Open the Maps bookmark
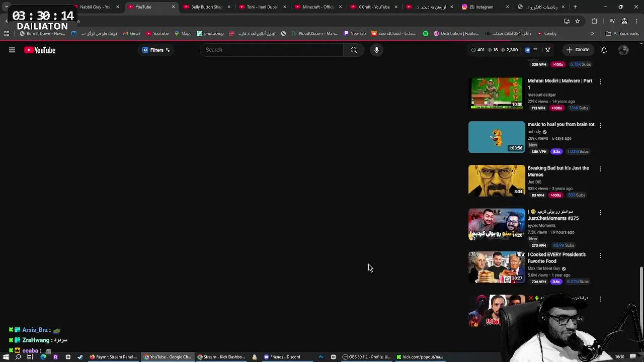The image size is (644, 362). [183, 34]
